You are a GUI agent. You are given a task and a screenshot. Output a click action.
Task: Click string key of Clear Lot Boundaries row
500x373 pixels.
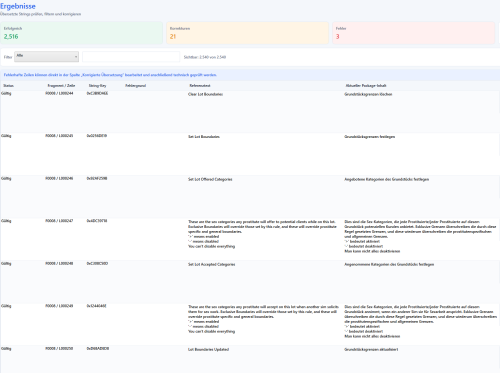pyautogui.click(x=97, y=93)
